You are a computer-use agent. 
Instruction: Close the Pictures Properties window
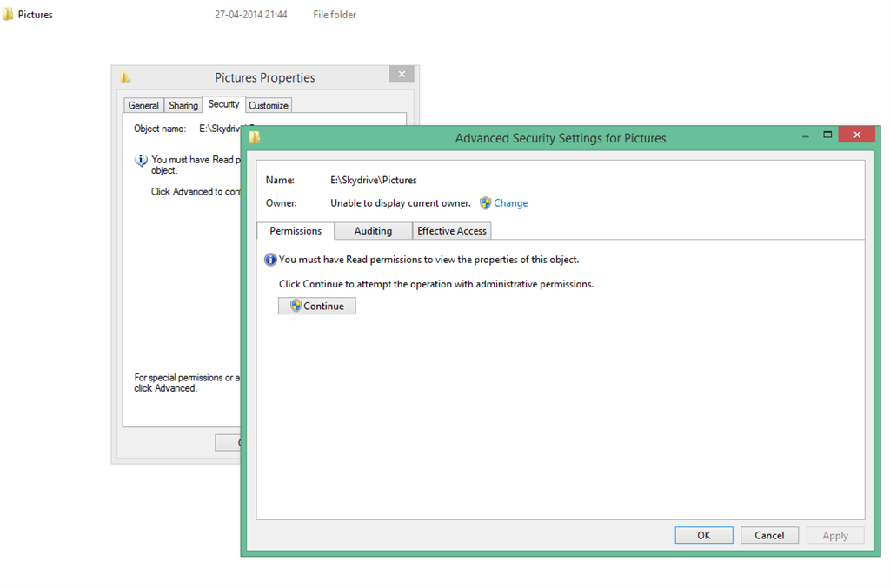402,74
